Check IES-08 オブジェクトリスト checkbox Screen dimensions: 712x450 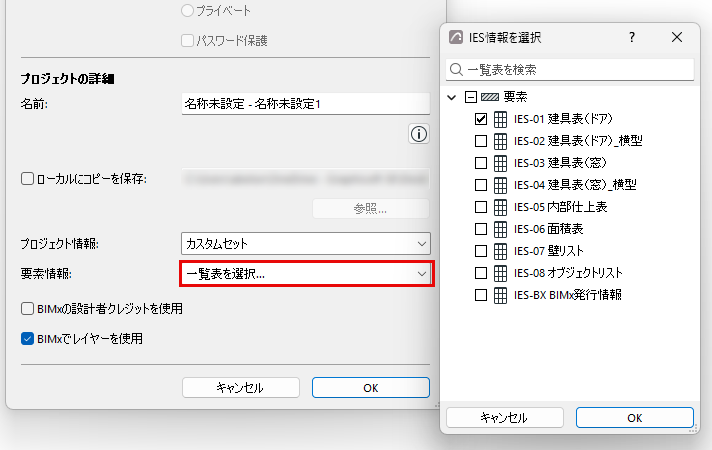[x=480, y=273]
